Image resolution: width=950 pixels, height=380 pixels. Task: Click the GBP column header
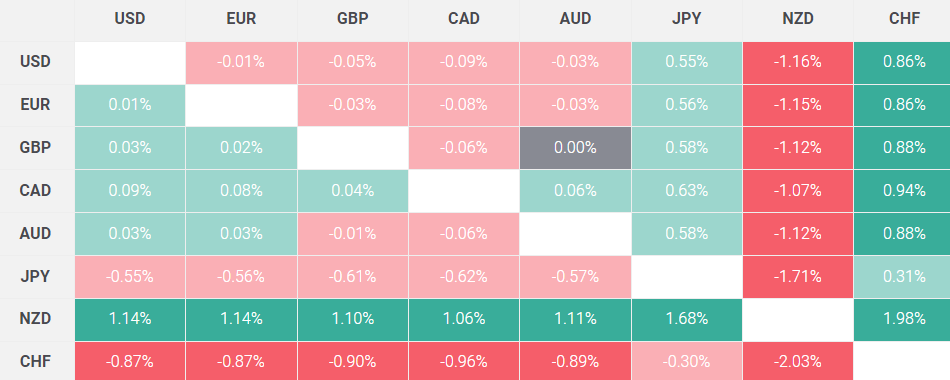353,19
